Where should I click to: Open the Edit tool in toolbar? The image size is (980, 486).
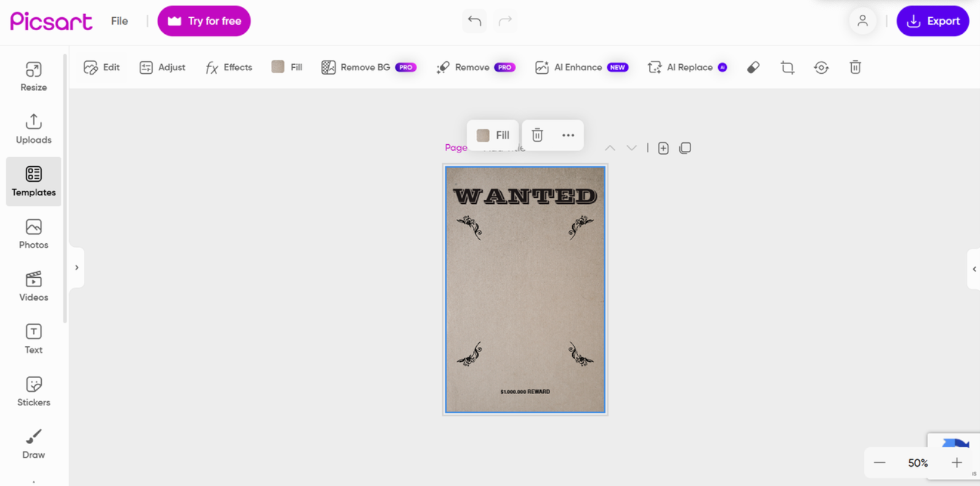point(102,67)
